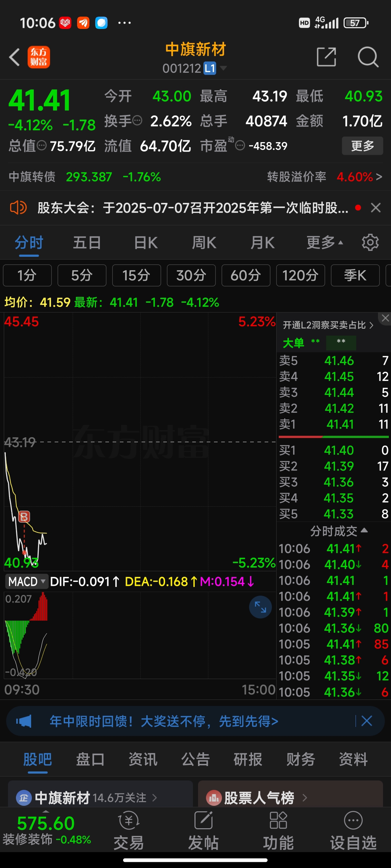Close the L2 order panel
The image size is (391, 868).
385,318
